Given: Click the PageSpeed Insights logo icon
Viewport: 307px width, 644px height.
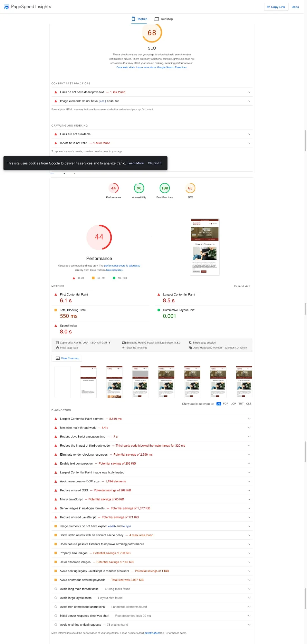Looking at the screenshot, I should tap(6, 7).
